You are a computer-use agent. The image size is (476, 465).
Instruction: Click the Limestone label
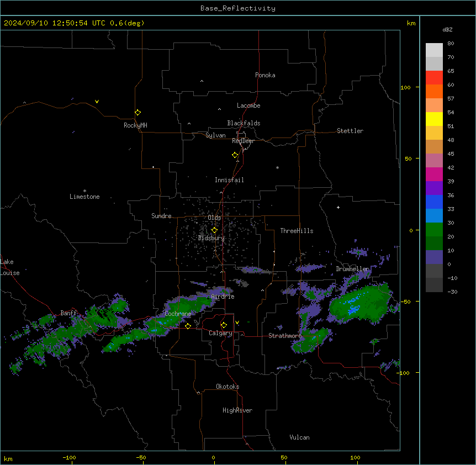pyautogui.click(x=84, y=197)
